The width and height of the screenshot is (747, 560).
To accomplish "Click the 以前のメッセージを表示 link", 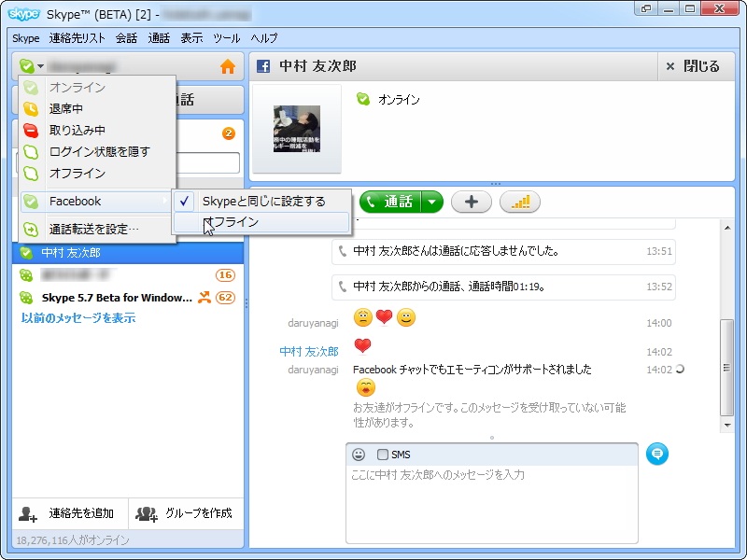I will click(x=78, y=317).
